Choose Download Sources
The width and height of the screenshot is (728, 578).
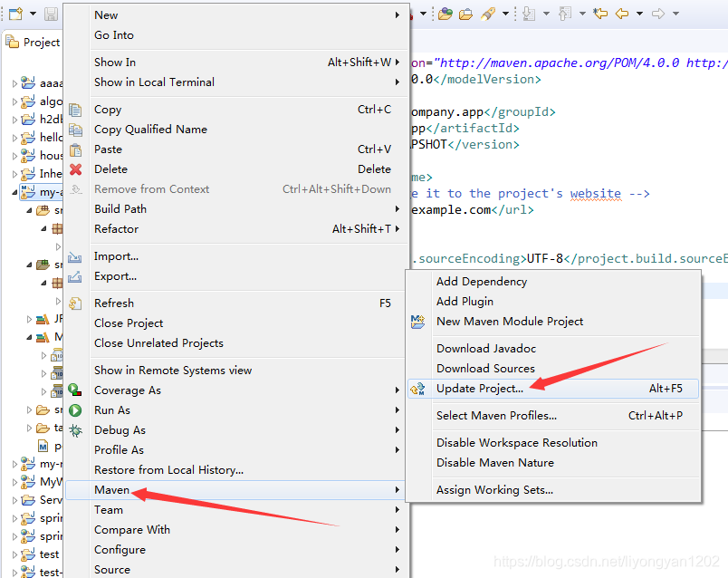[x=553, y=369]
